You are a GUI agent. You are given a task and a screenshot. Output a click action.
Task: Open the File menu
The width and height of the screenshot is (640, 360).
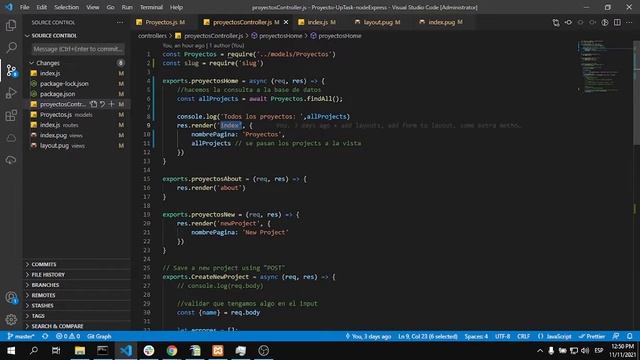point(24,7)
